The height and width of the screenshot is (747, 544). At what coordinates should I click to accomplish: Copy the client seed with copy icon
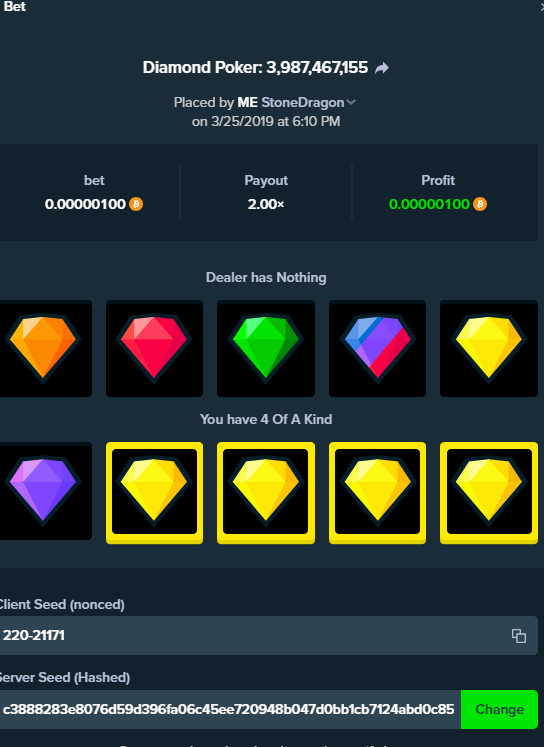click(518, 636)
